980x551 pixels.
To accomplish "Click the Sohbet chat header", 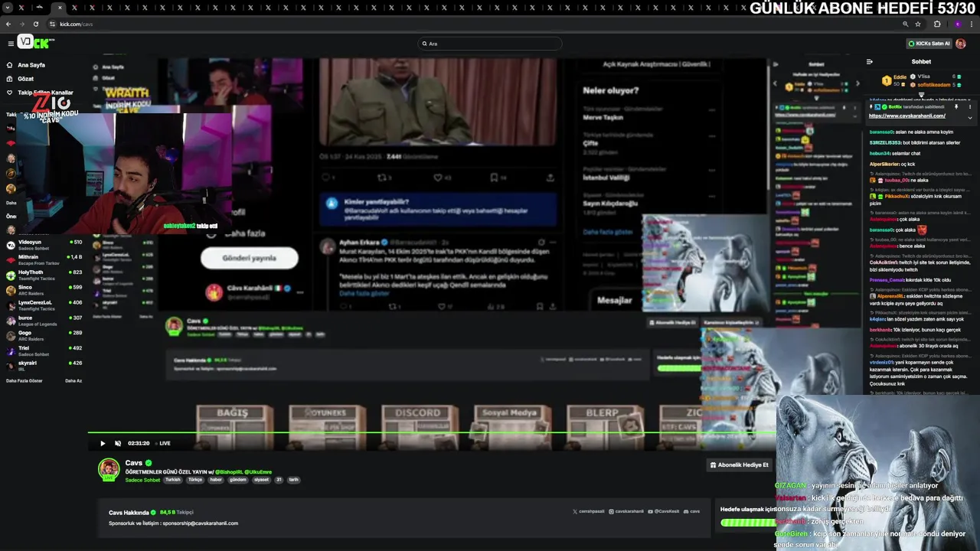I will (921, 61).
